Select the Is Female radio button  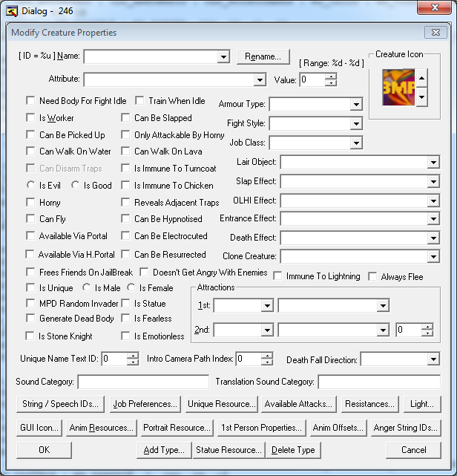(131, 287)
